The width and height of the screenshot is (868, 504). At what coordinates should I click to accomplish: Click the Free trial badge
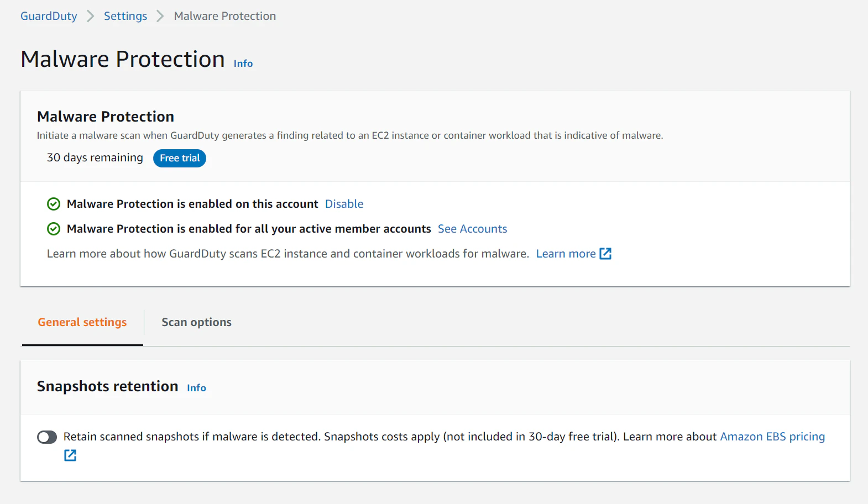tap(180, 158)
